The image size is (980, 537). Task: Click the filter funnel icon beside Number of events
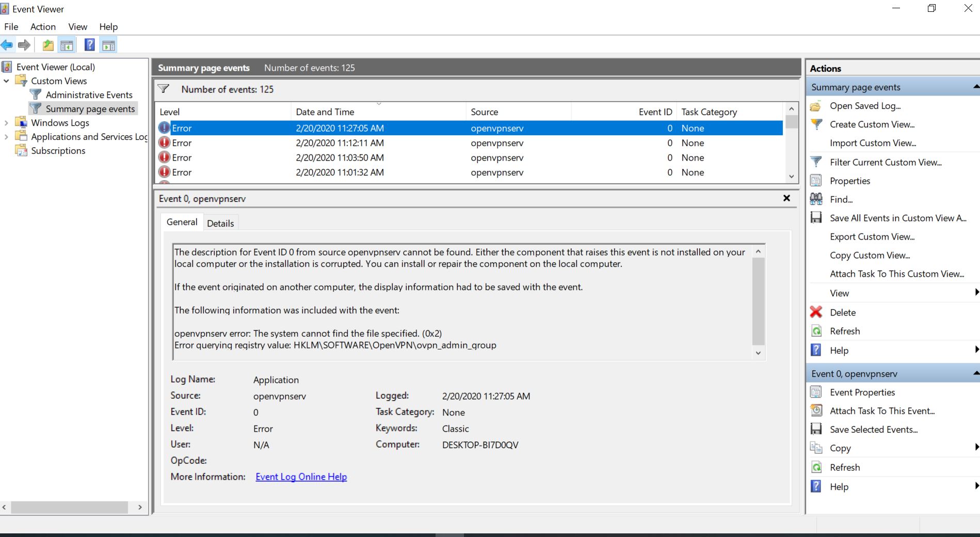[x=164, y=89]
